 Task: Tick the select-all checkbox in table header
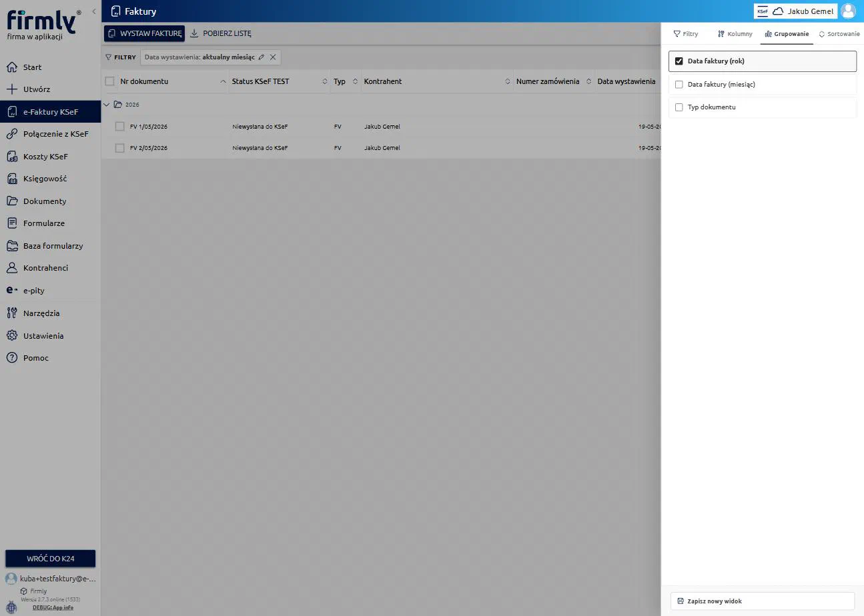coord(110,81)
